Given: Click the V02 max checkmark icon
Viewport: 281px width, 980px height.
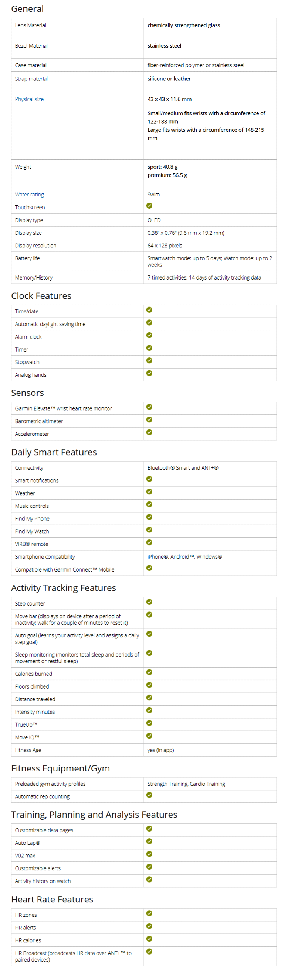Looking at the screenshot, I should click(x=149, y=854).
